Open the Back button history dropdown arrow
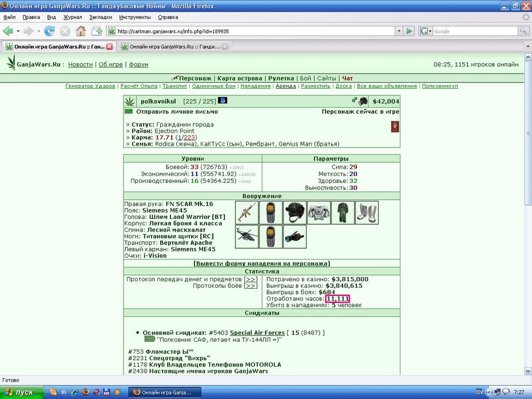 tap(18, 31)
